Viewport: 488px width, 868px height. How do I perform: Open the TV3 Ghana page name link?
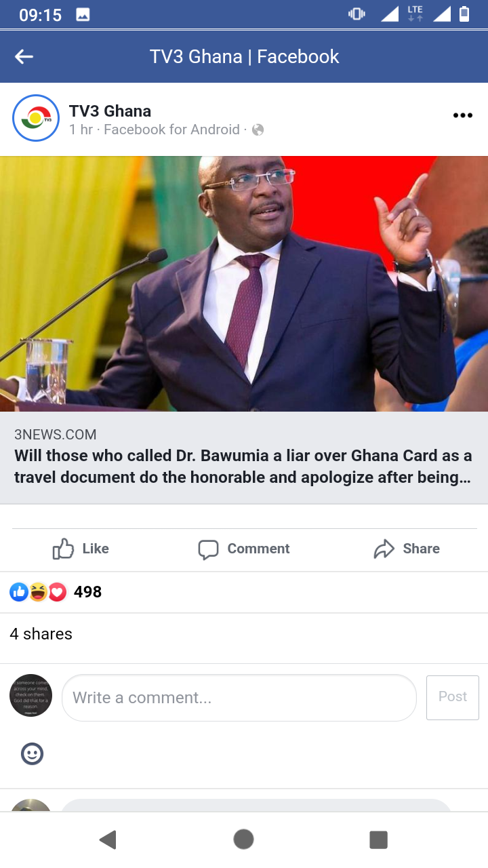[x=110, y=111]
